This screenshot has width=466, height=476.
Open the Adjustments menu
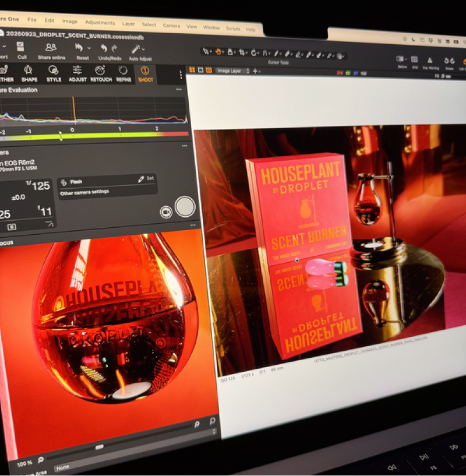[x=100, y=23]
